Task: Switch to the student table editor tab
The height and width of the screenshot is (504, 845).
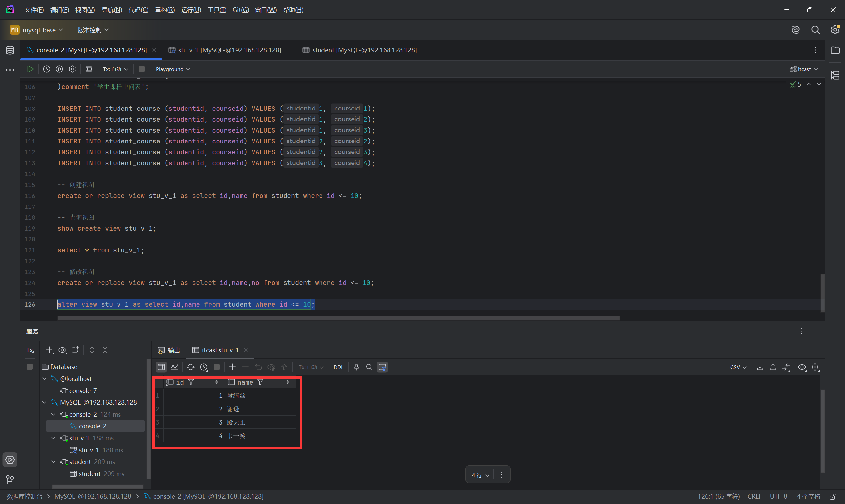Action: (359, 50)
